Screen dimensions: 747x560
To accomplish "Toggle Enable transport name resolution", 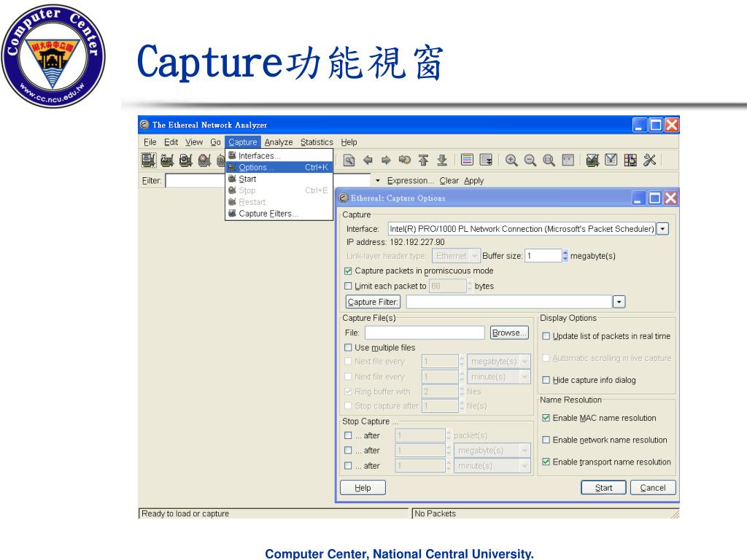I will click(x=546, y=462).
